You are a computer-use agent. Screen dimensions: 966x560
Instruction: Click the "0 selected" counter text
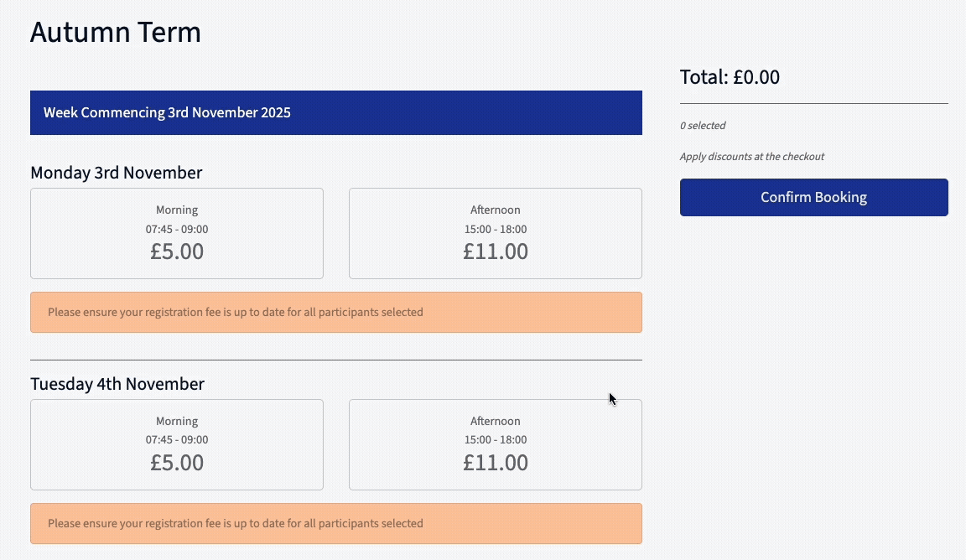(703, 126)
